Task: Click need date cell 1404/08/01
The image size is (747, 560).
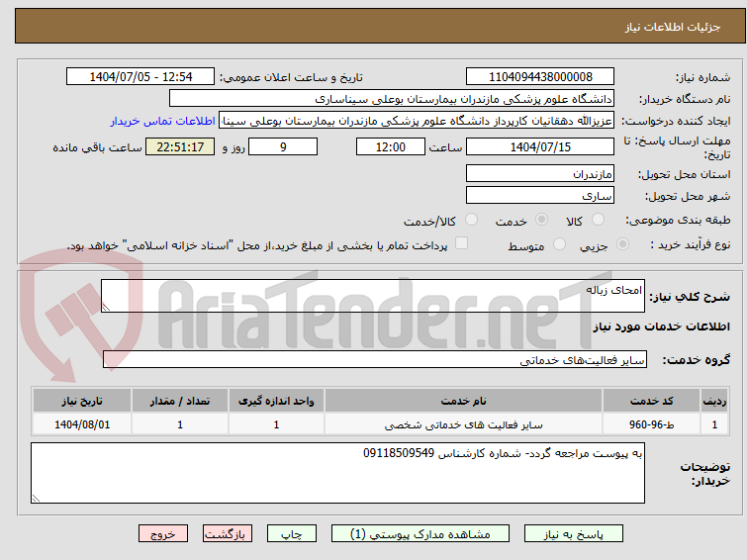Action: [x=82, y=424]
